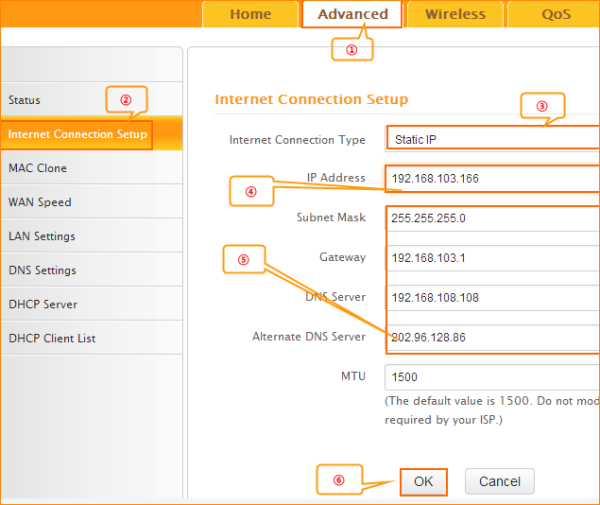
Task: Go to DNS Settings page
Action: 42,270
